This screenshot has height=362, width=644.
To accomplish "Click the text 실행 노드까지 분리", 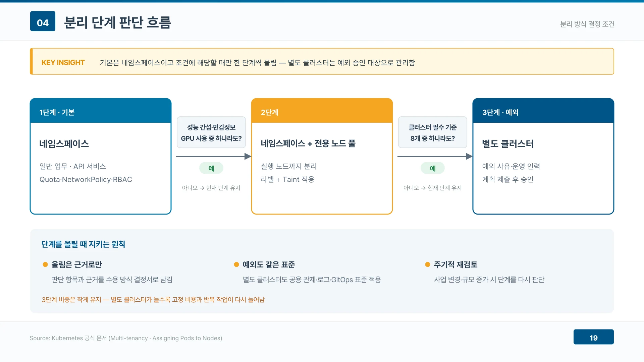I will [289, 166].
